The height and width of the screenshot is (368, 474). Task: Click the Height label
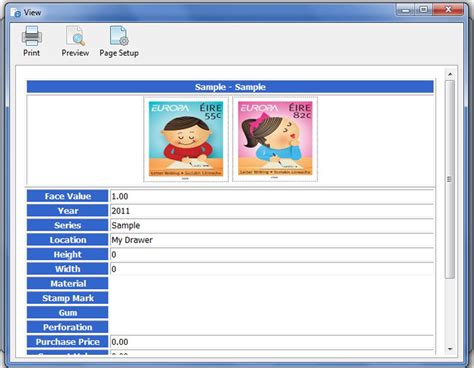click(68, 254)
